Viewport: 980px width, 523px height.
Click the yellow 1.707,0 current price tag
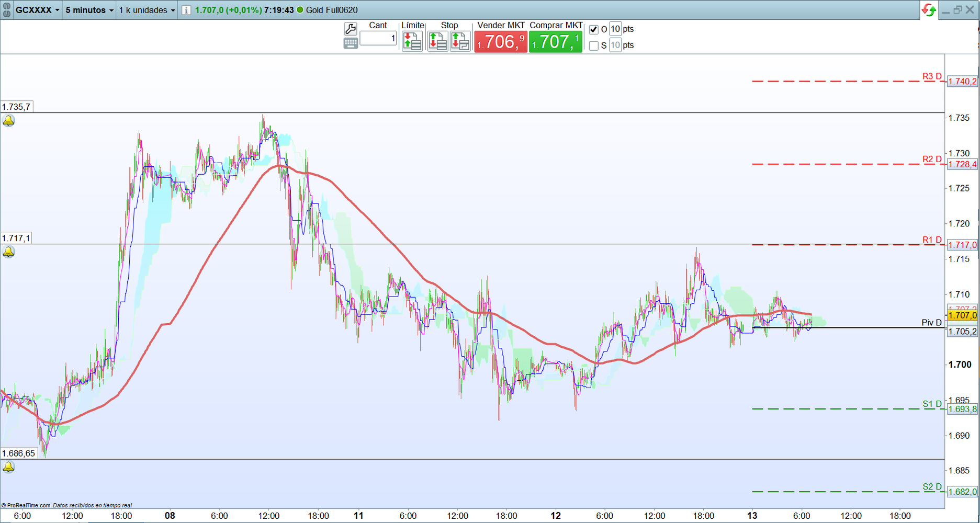click(963, 315)
